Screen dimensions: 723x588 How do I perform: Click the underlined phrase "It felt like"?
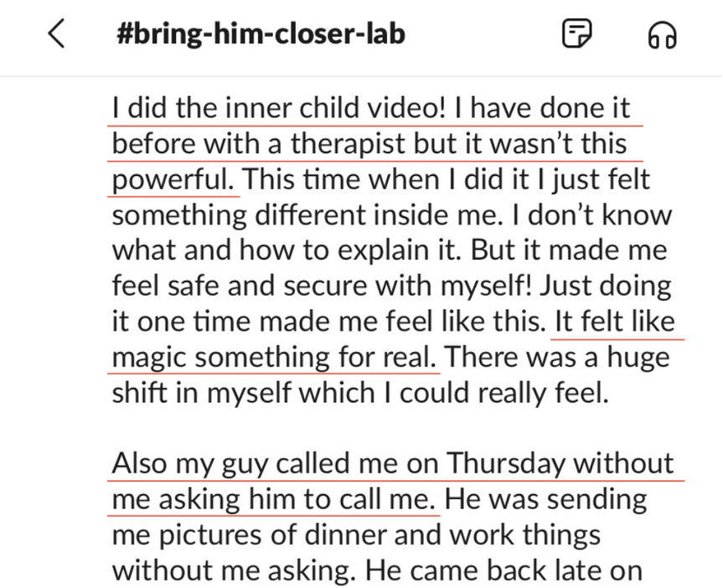tap(616, 322)
